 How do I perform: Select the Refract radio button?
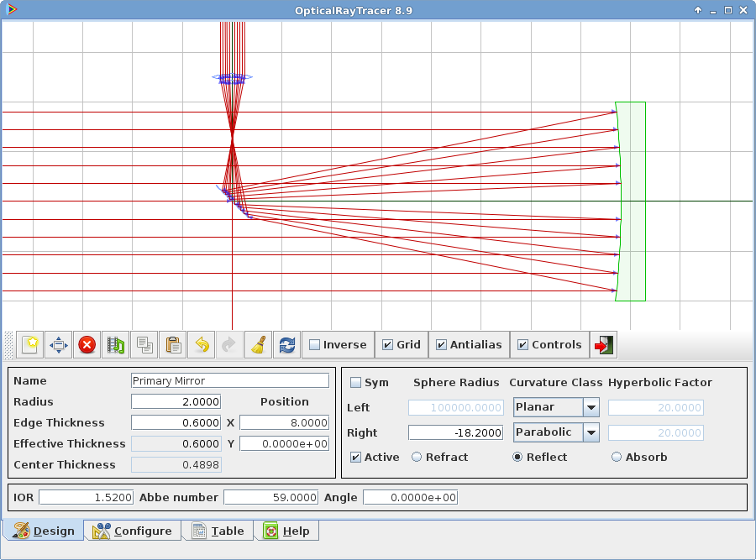[x=417, y=458]
